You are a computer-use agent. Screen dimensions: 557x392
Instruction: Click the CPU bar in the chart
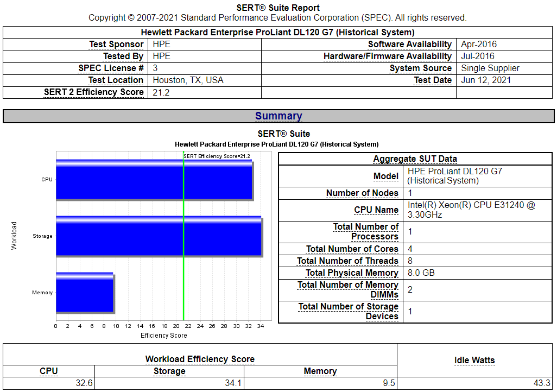[x=155, y=180]
